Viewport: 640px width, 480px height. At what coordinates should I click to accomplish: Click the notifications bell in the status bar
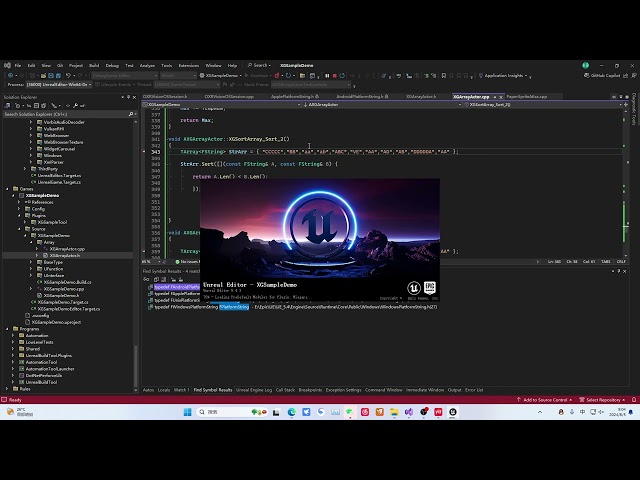pos(634,400)
